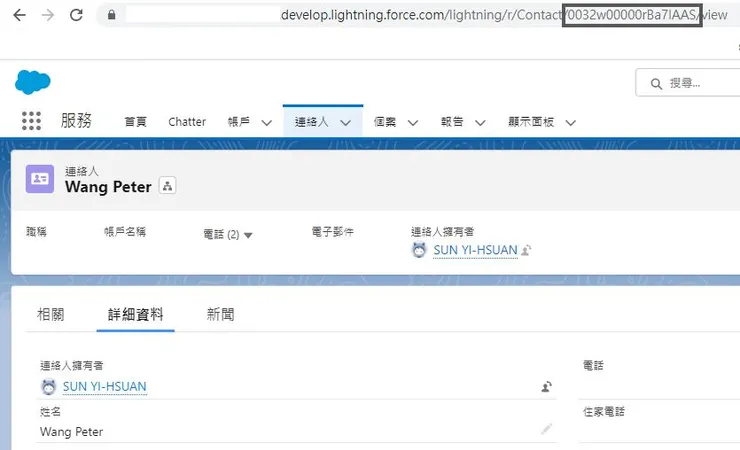Reload the page with the refresh icon

click(x=76, y=15)
